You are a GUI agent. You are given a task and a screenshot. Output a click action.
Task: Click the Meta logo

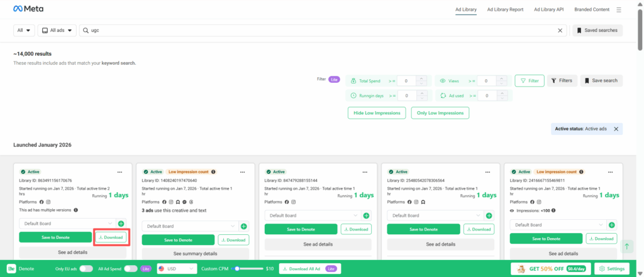pyautogui.click(x=29, y=9)
